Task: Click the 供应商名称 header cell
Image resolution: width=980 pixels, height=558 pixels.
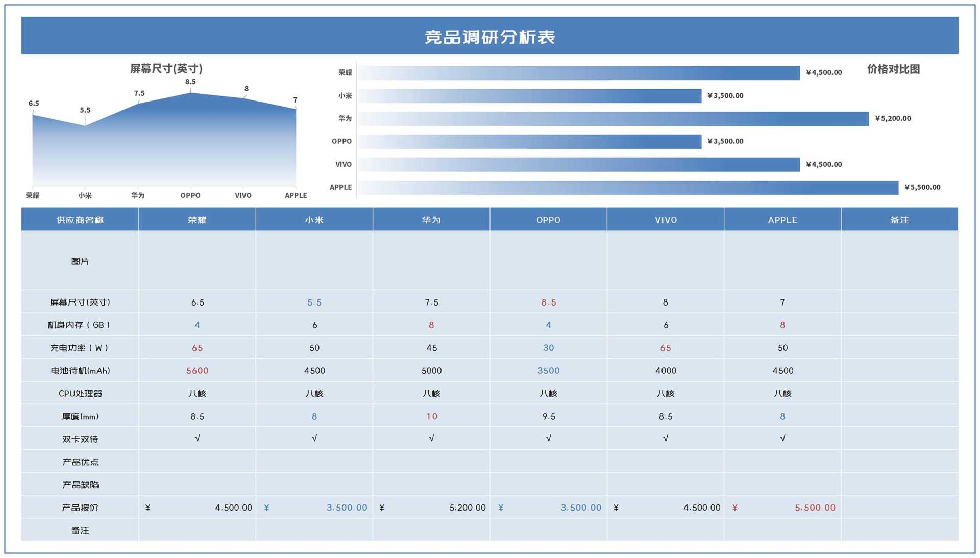Action: [80, 220]
